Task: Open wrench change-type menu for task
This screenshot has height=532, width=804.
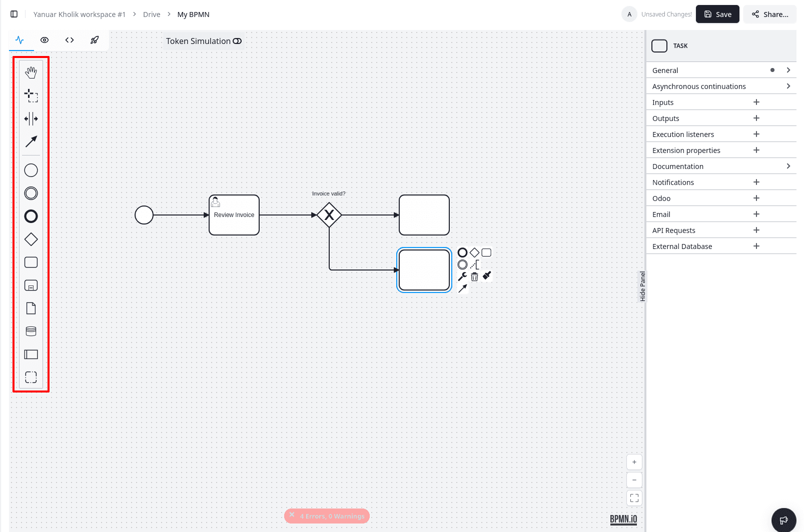Action: (x=462, y=276)
